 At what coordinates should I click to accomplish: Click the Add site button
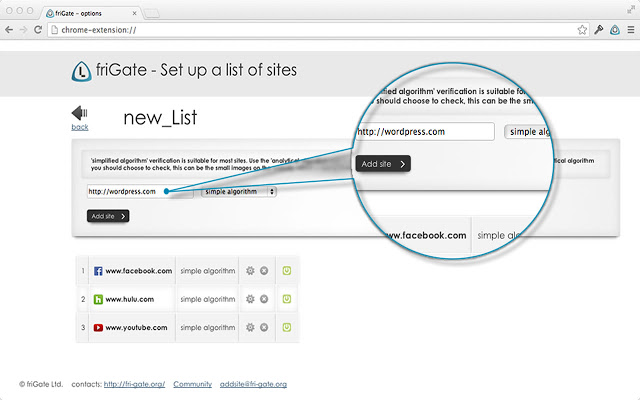[108, 216]
